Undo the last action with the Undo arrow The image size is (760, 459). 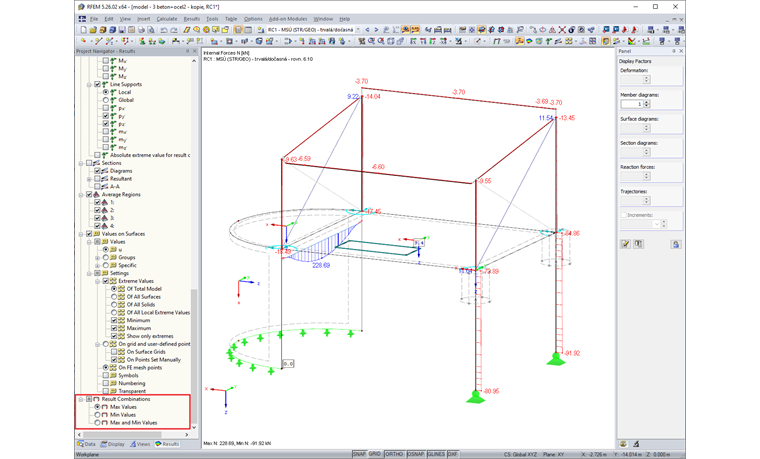(164, 30)
